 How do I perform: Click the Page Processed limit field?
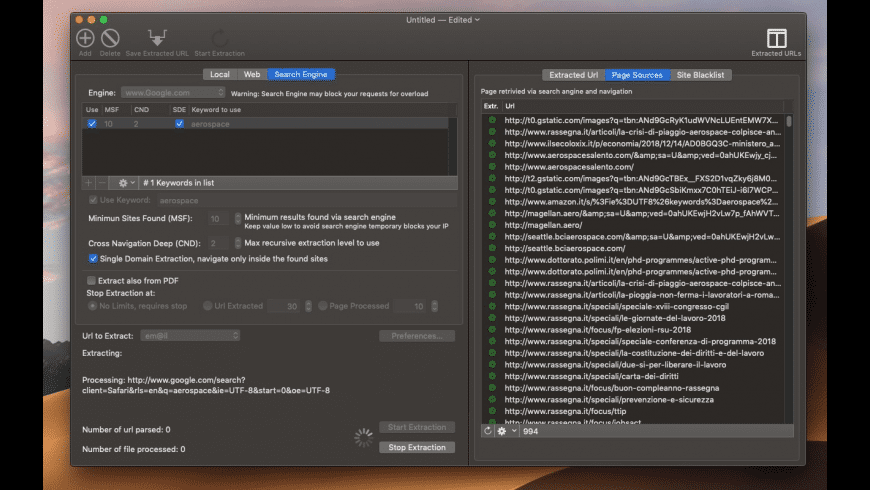(411, 306)
